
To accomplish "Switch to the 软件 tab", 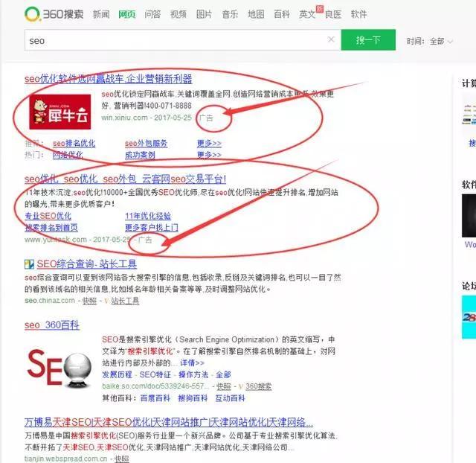I will (x=358, y=14).
